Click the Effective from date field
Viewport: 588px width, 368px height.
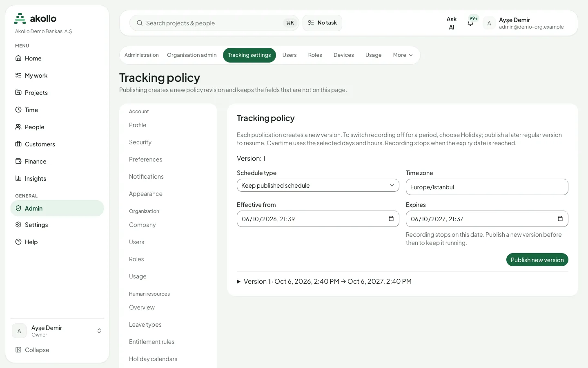(318, 219)
